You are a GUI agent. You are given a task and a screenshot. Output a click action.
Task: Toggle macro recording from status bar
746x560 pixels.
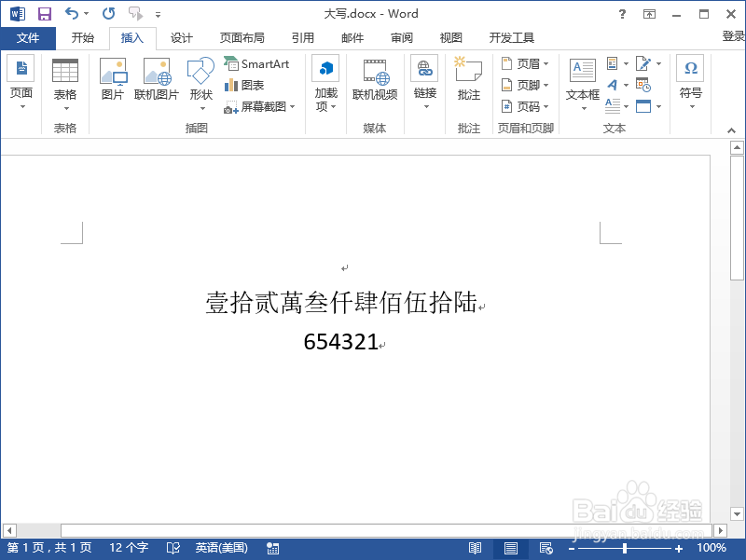pyautogui.click(x=271, y=548)
